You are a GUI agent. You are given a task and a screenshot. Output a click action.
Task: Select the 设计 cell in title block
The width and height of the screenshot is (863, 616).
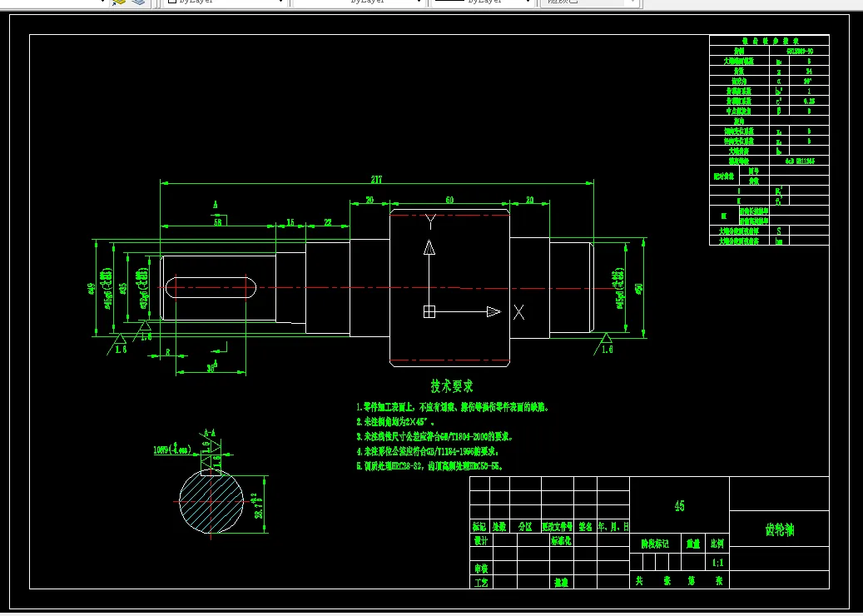click(481, 541)
